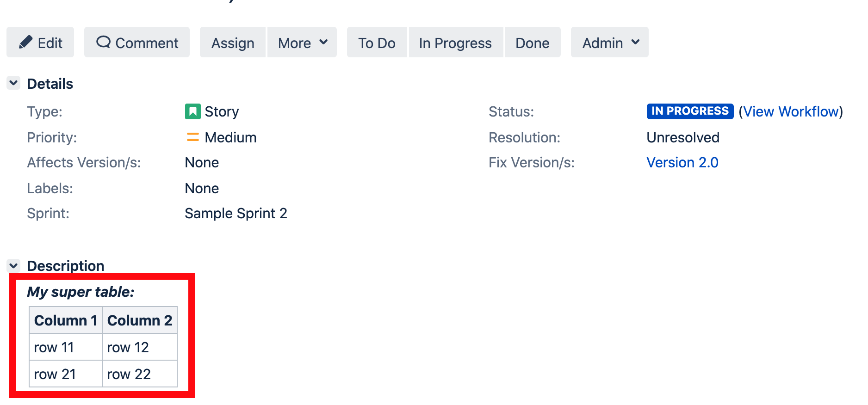The image size is (868, 405).
Task: Transition issue to In Progress button
Action: (456, 42)
